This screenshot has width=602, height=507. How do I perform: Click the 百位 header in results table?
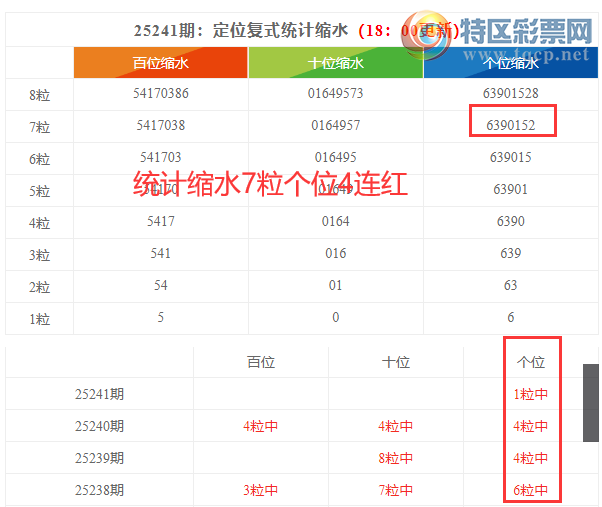pos(261,362)
